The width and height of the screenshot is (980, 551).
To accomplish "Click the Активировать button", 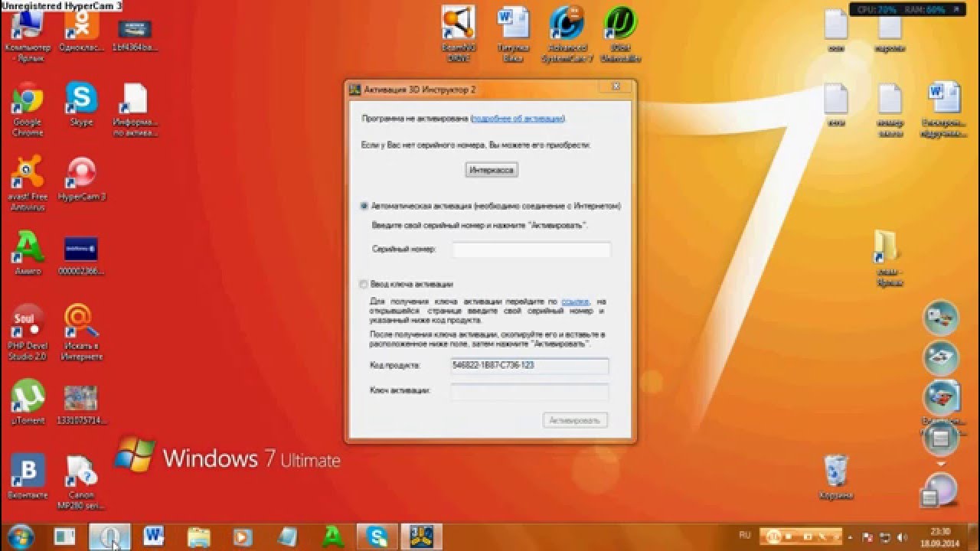I will [576, 420].
